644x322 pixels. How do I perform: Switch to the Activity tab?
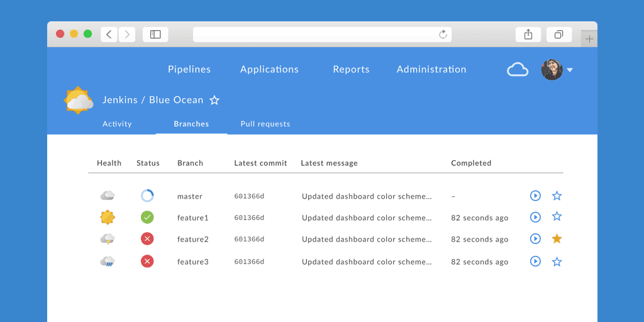point(117,124)
